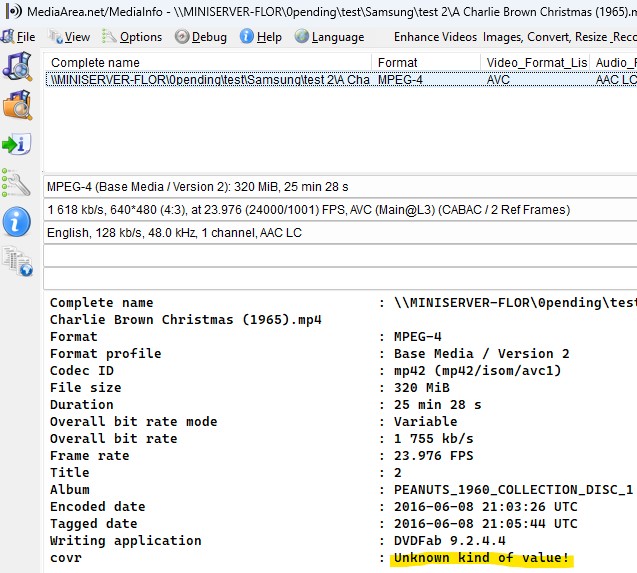Image resolution: width=637 pixels, height=573 pixels.
Task: Click the 'Title' label in details
Action: coord(69,473)
